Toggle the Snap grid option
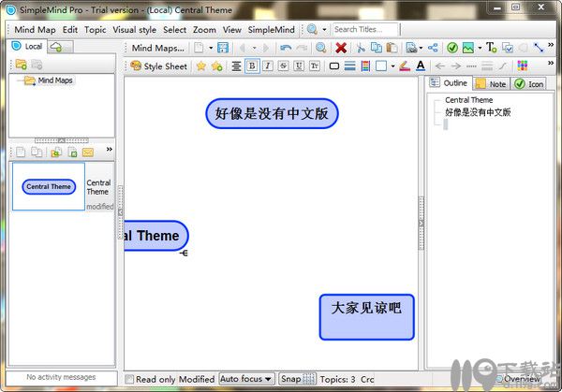Viewport: 562px width, 392px height. tap(297, 379)
